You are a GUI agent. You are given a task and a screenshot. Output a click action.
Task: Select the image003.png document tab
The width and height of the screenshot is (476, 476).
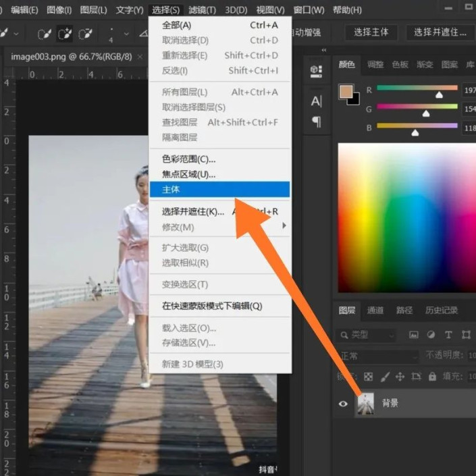72,57
